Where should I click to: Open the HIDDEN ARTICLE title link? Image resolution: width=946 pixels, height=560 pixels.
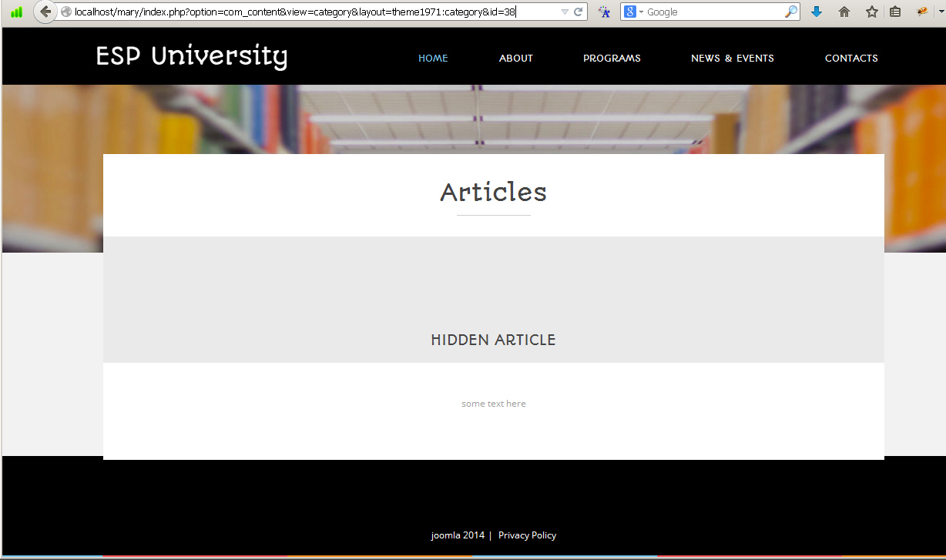point(493,340)
